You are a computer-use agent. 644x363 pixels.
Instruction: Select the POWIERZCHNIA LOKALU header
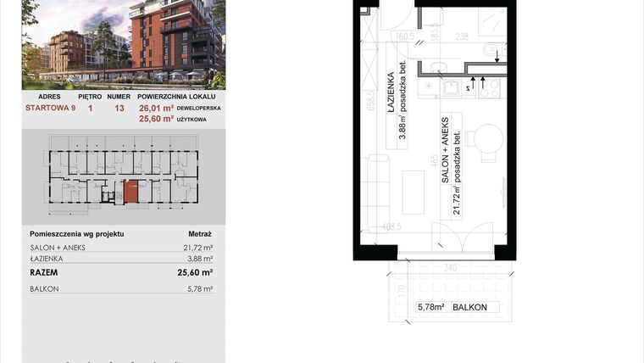tap(176, 97)
